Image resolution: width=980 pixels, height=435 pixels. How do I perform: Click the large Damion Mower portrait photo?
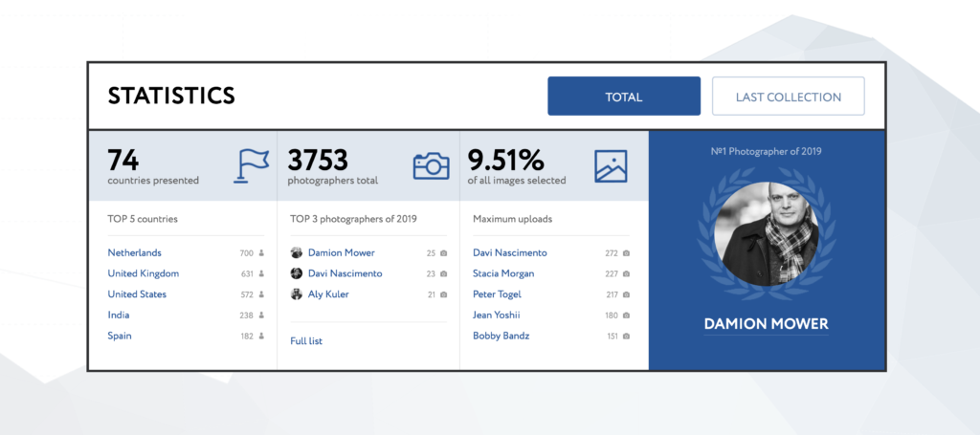766,232
